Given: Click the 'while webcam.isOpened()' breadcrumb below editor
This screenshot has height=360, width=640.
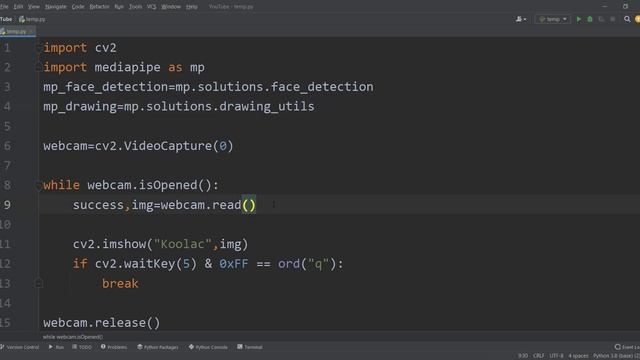Looking at the screenshot, I should (x=73, y=337).
